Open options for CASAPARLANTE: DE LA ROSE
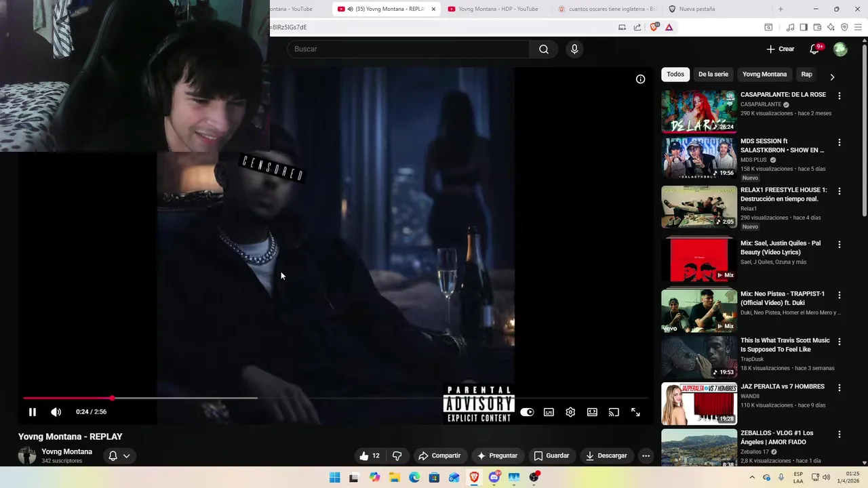The width and height of the screenshot is (868, 488). pyautogui.click(x=840, y=96)
